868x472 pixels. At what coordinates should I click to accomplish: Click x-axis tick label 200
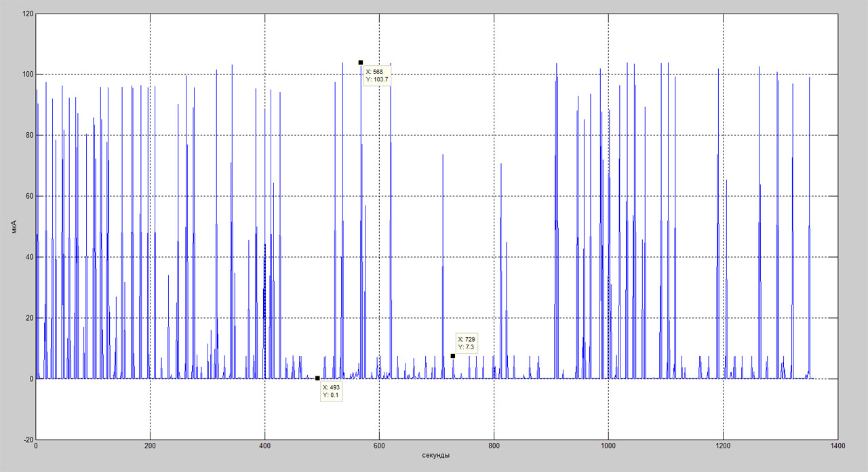(150, 446)
